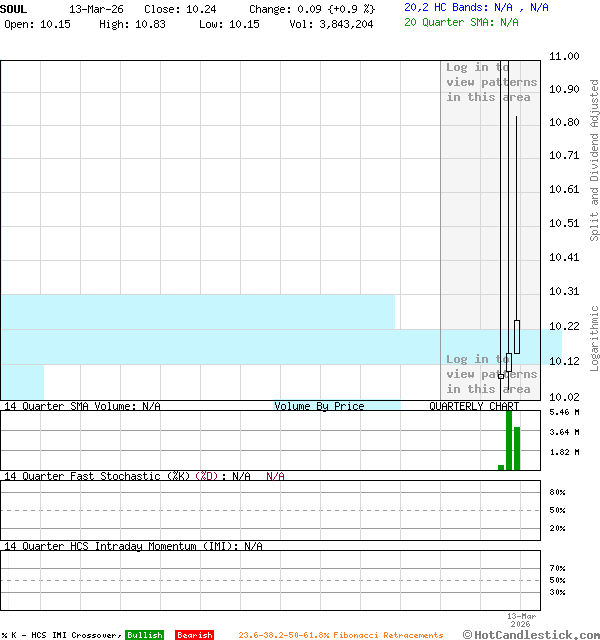This screenshot has width=600, height=640.
Task: Click the most recent quarterly candlestick body
Action: coord(517,336)
